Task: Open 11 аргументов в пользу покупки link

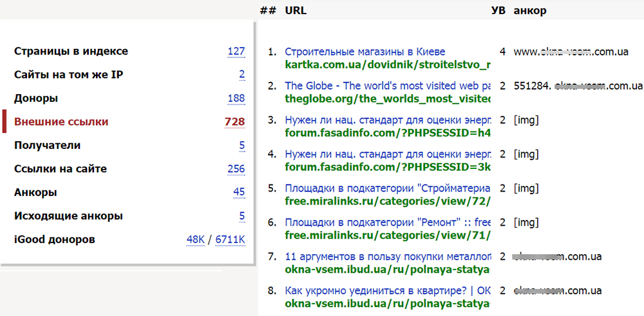Action: pos(388,256)
